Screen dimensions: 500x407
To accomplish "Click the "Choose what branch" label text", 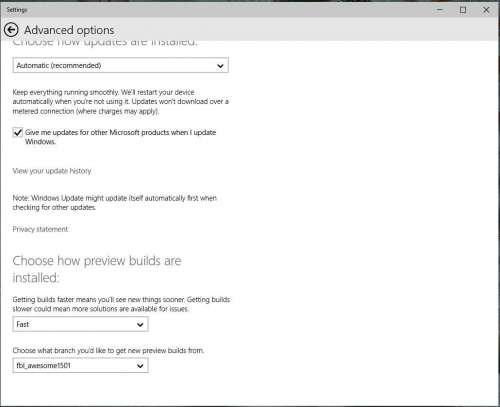I will [108, 351].
